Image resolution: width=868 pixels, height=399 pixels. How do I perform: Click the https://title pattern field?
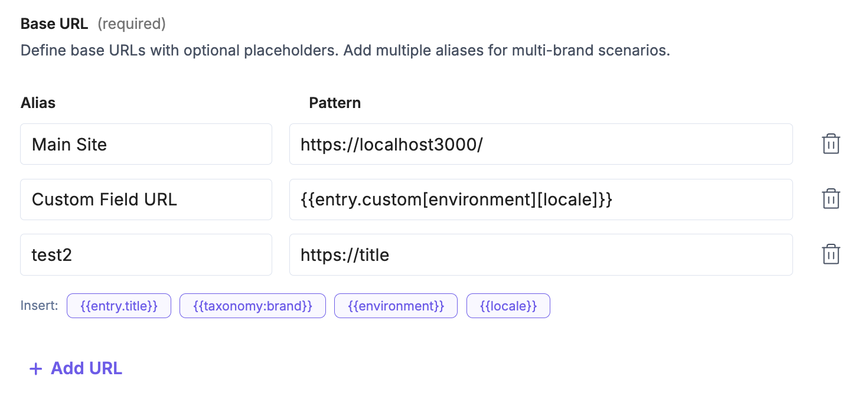tap(540, 254)
